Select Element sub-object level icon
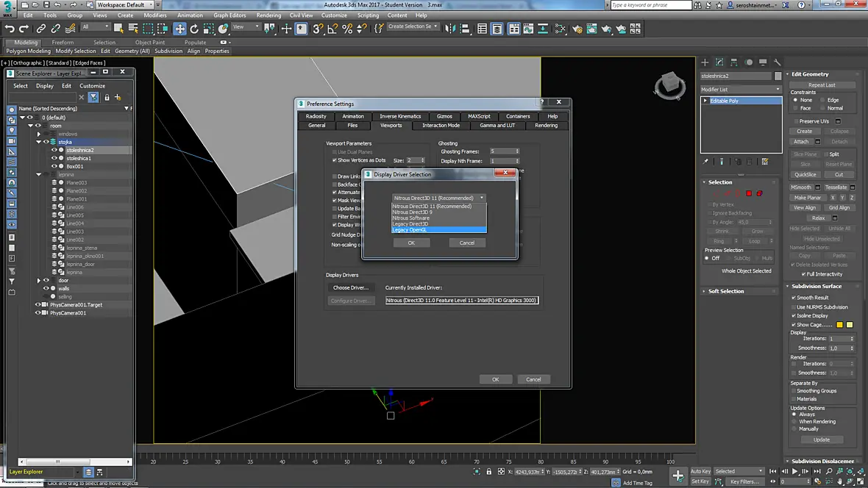Viewport: 868px width, 488px height. point(759,193)
